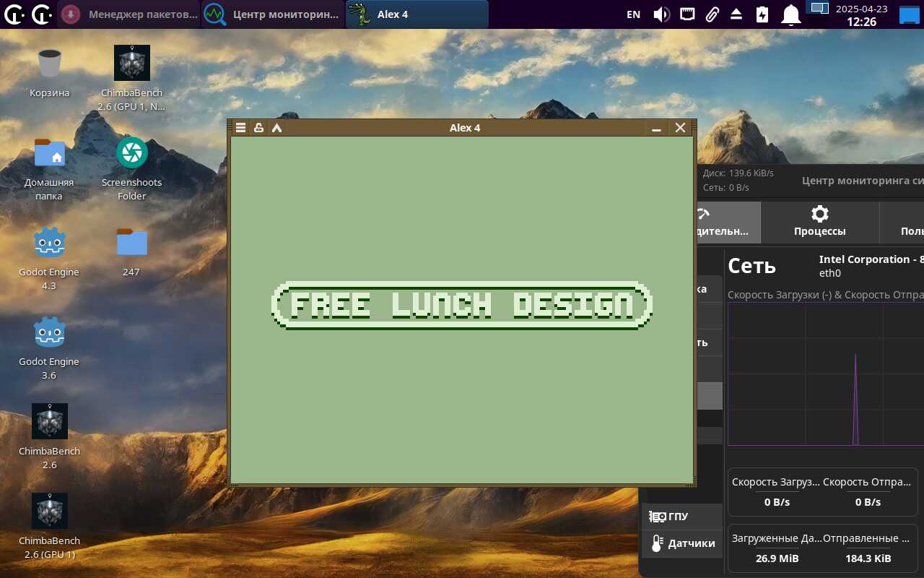Open the Alex 4 window menu icon
924x578 pixels.
point(241,128)
